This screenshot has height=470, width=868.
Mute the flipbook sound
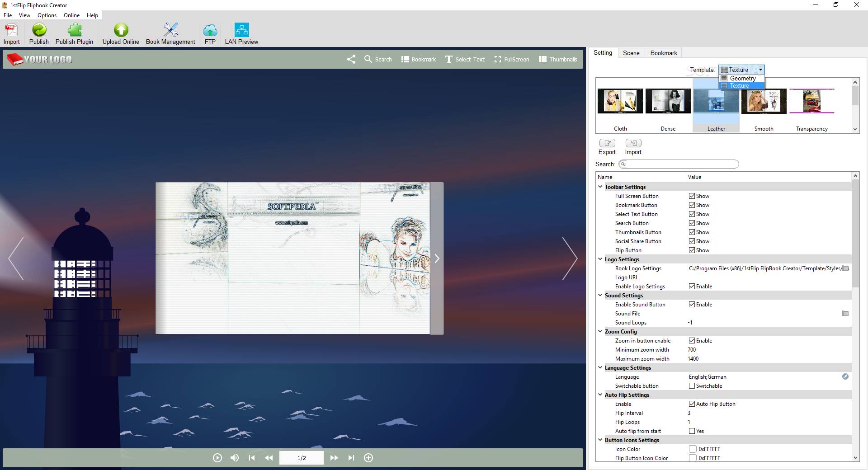234,458
